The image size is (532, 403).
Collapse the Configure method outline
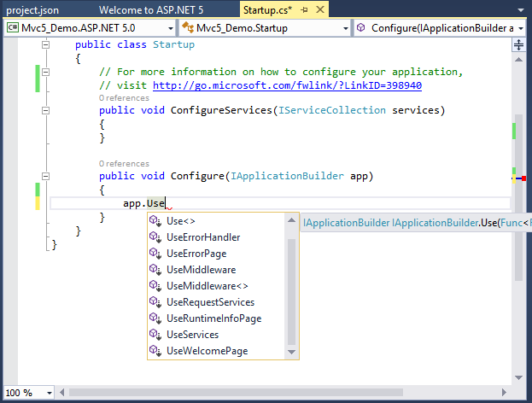pyautogui.click(x=45, y=176)
